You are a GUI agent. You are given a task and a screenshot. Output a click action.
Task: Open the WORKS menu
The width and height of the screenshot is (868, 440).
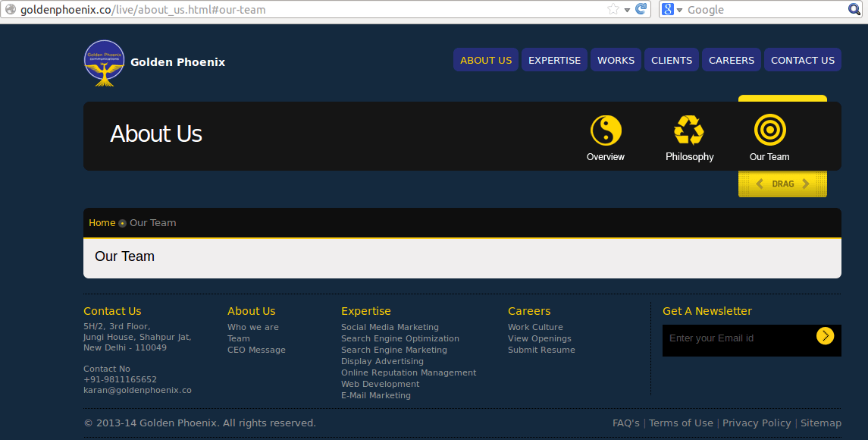coord(616,60)
